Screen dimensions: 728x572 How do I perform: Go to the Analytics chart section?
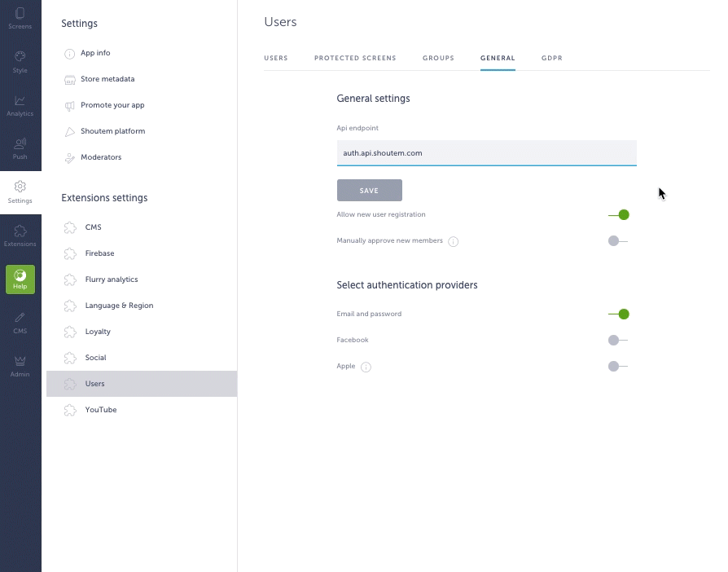point(20,105)
